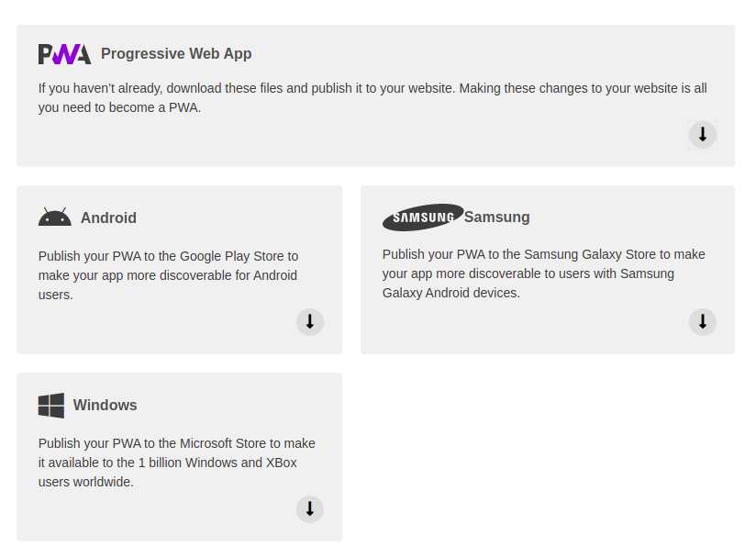Screen dimensions: 756x558
Task: Click the Windows four-pane logo
Action: [51, 405]
